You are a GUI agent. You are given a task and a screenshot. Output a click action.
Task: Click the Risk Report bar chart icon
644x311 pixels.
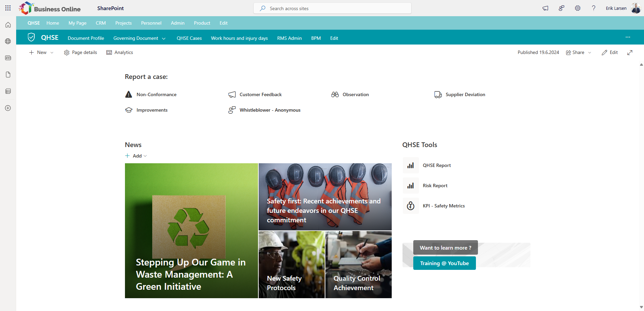pyautogui.click(x=411, y=186)
